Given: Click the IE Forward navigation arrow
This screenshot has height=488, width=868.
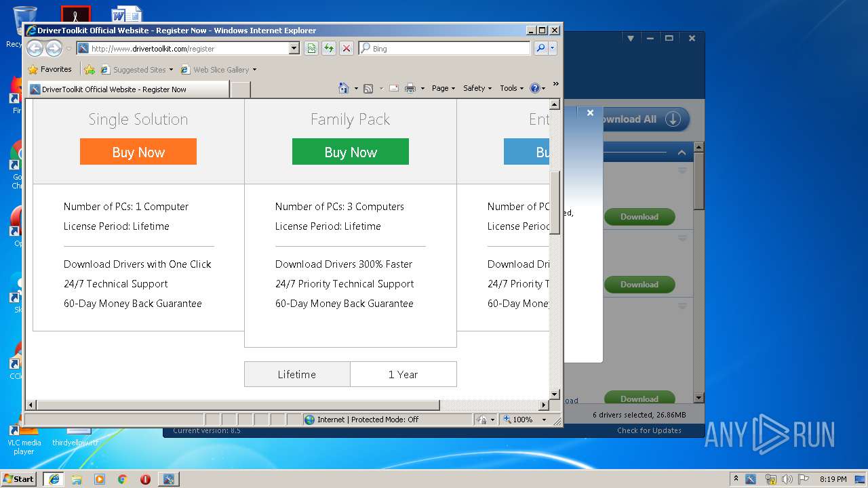Looking at the screenshot, I should (54, 48).
